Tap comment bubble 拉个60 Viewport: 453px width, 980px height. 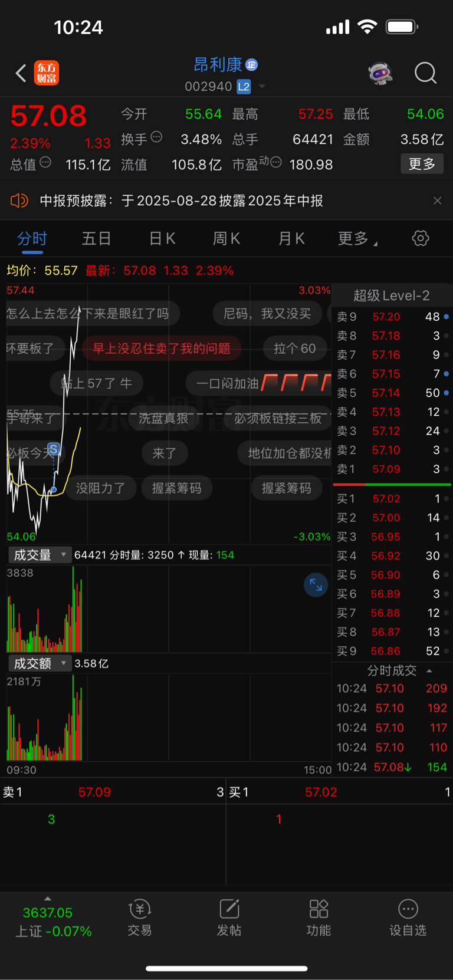coord(295,348)
